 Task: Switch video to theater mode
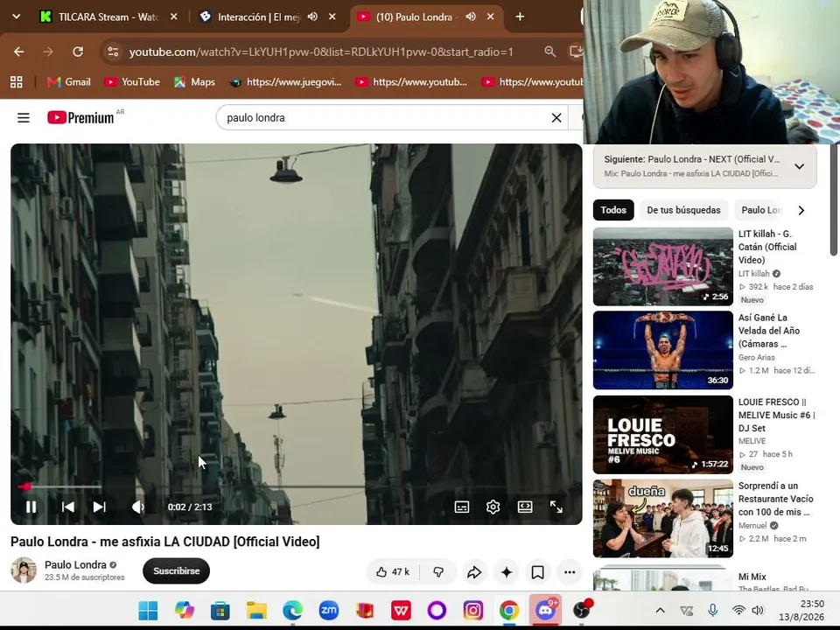(525, 507)
